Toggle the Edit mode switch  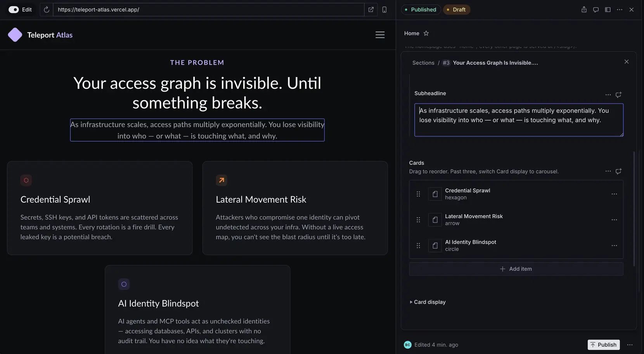(14, 10)
